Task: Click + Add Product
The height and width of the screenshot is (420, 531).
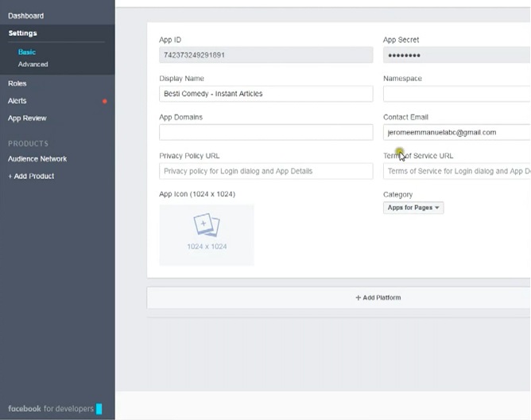Action: tap(31, 176)
